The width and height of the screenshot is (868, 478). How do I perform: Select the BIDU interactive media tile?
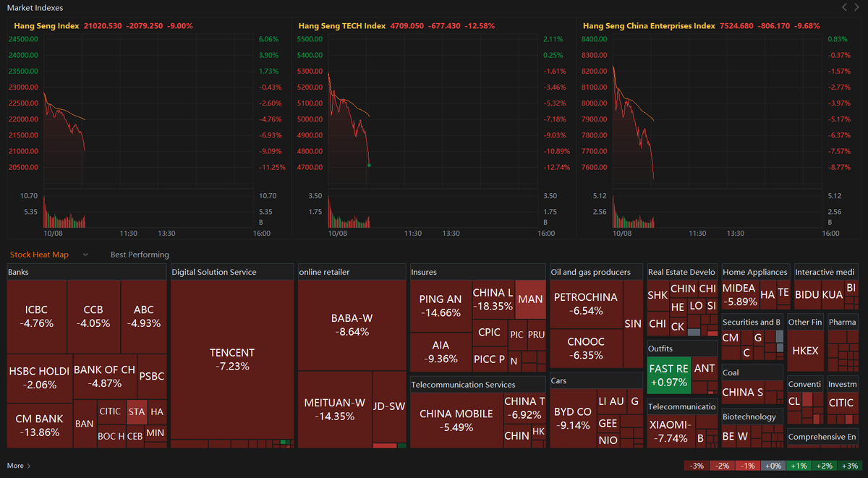coord(807,295)
